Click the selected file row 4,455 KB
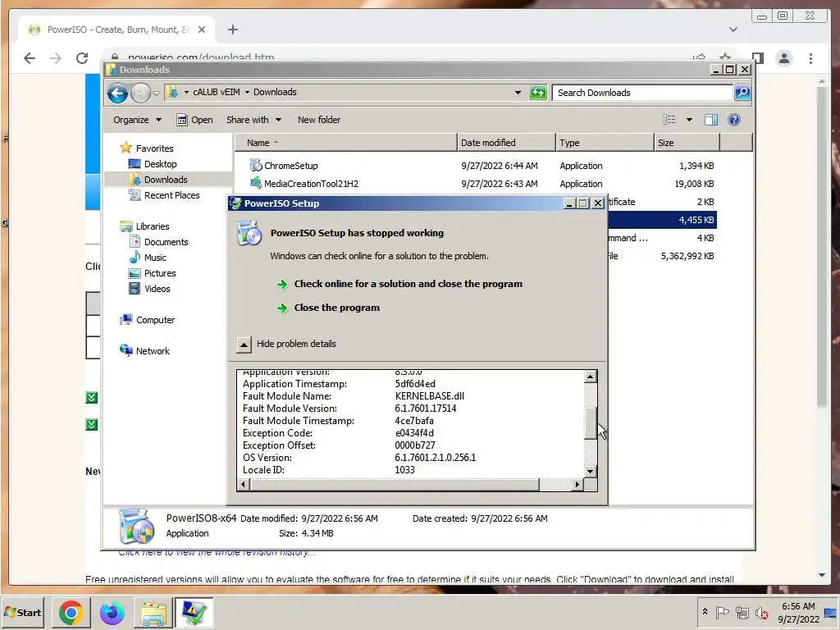The image size is (840, 630). [x=663, y=220]
